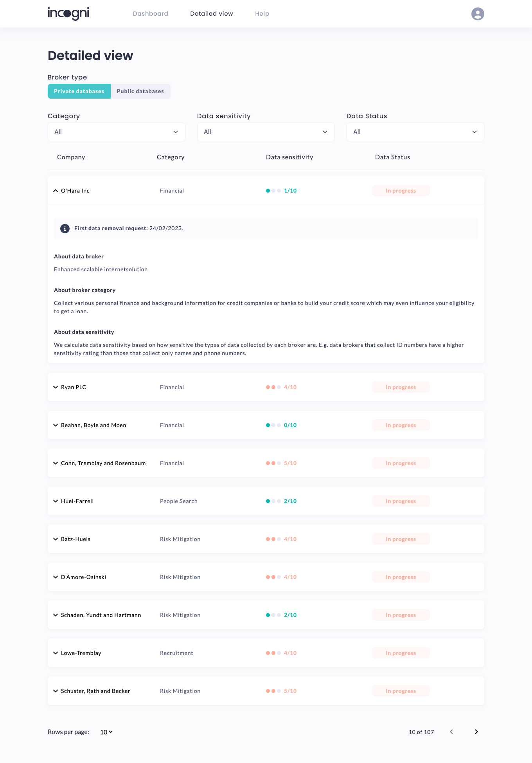Click In progress badge for Ryan PLC
The height and width of the screenshot is (763, 532).
click(401, 387)
